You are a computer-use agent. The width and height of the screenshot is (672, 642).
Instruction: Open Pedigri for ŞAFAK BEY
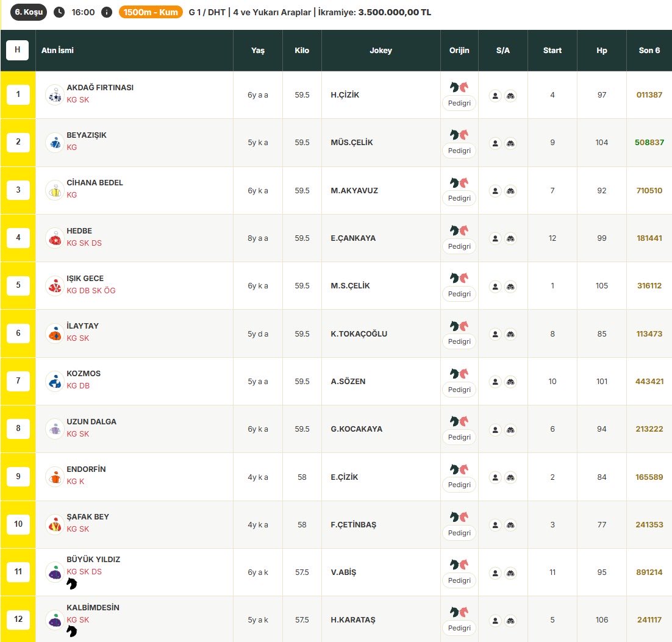coord(459,533)
